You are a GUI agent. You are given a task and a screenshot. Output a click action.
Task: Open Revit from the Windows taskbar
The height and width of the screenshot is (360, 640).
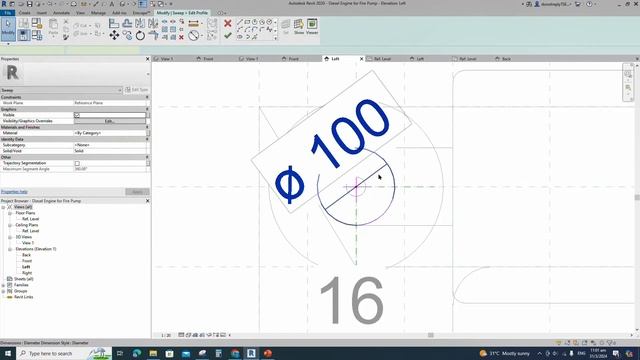click(x=251, y=353)
